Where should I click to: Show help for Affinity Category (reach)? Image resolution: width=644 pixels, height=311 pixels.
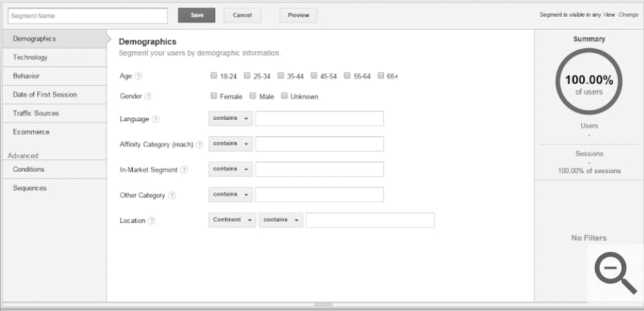coord(199,144)
